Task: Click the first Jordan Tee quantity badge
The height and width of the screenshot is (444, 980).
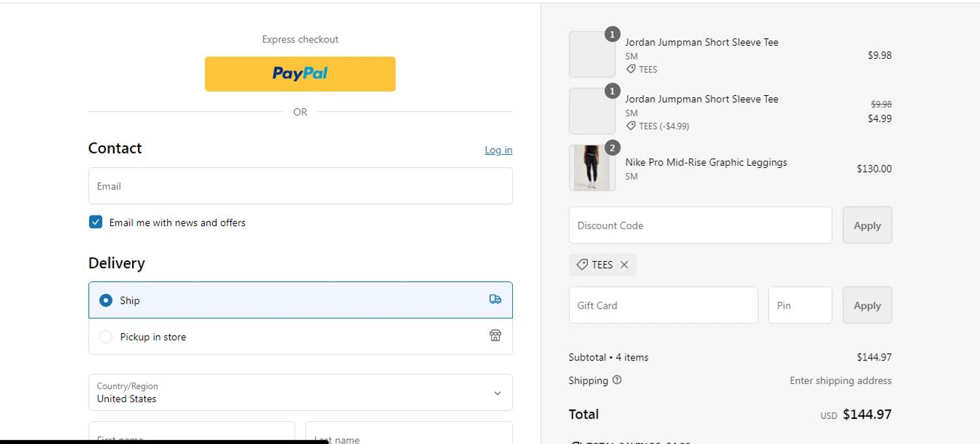Action: (x=612, y=35)
